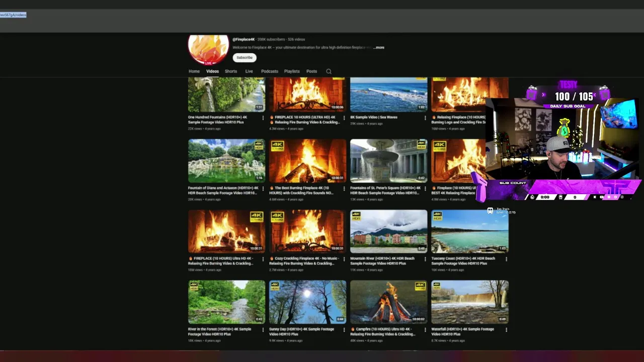Open options menu for One Hundred Fountains video
The height and width of the screenshot is (362, 644).
coord(263,118)
